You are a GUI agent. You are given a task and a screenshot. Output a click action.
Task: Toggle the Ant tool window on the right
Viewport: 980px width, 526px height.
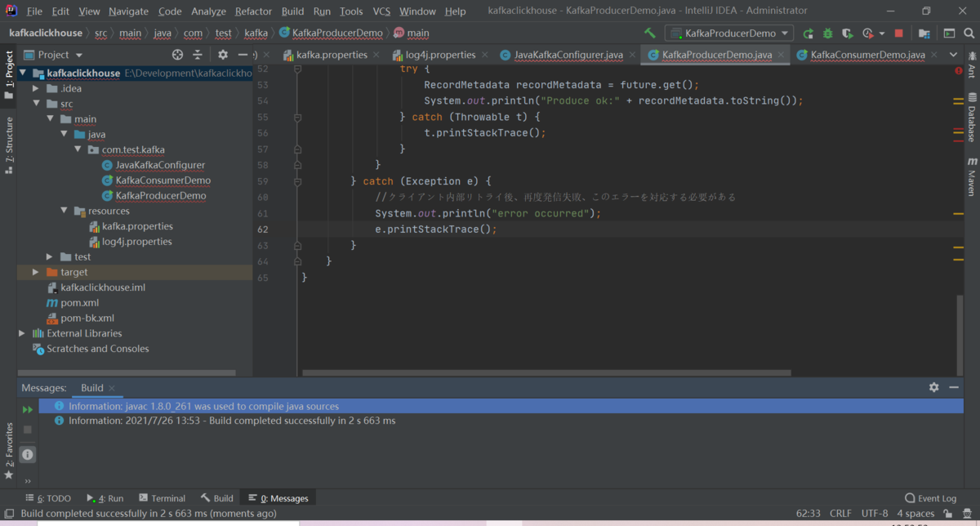click(x=972, y=65)
